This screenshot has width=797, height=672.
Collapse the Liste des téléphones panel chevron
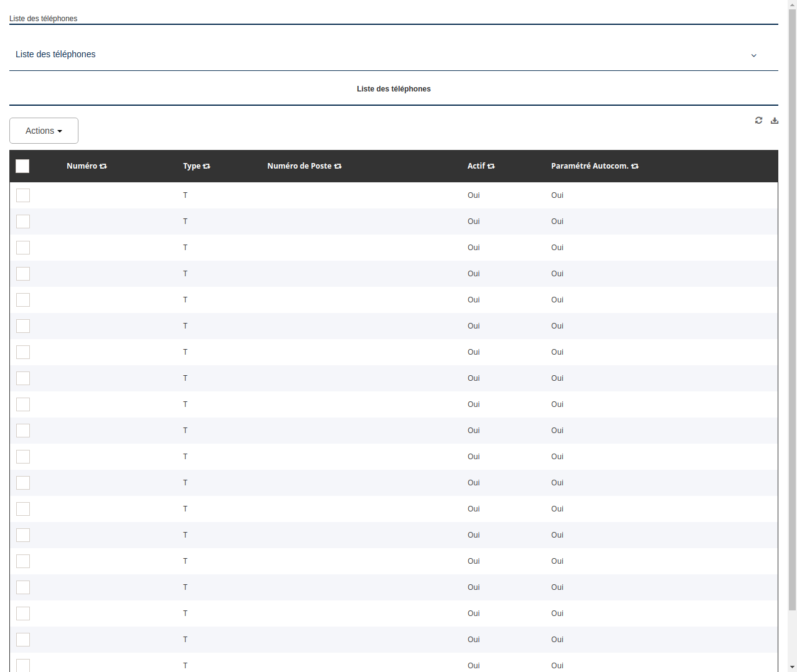coord(753,55)
